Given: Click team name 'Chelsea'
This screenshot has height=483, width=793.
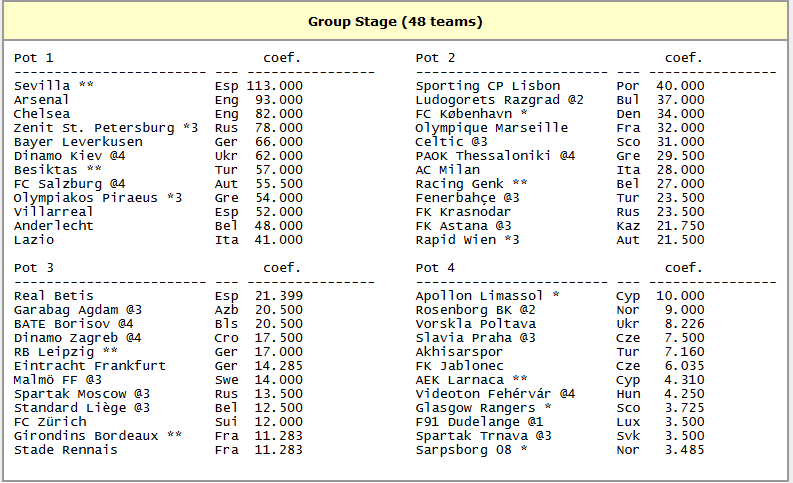Looking at the screenshot, I should [41, 114].
